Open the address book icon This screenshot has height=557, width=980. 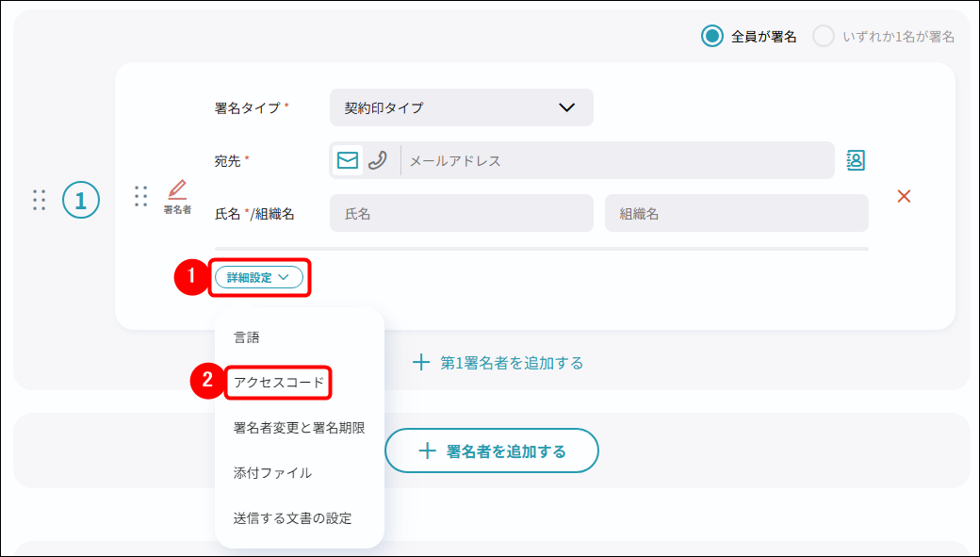pyautogui.click(x=856, y=160)
